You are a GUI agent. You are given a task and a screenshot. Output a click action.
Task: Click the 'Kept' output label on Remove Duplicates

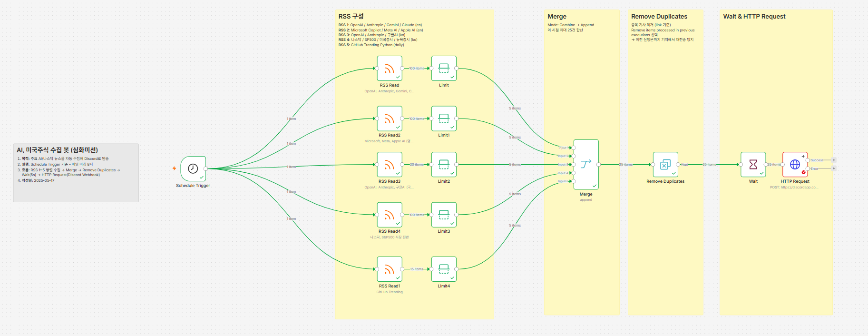pyautogui.click(x=684, y=165)
